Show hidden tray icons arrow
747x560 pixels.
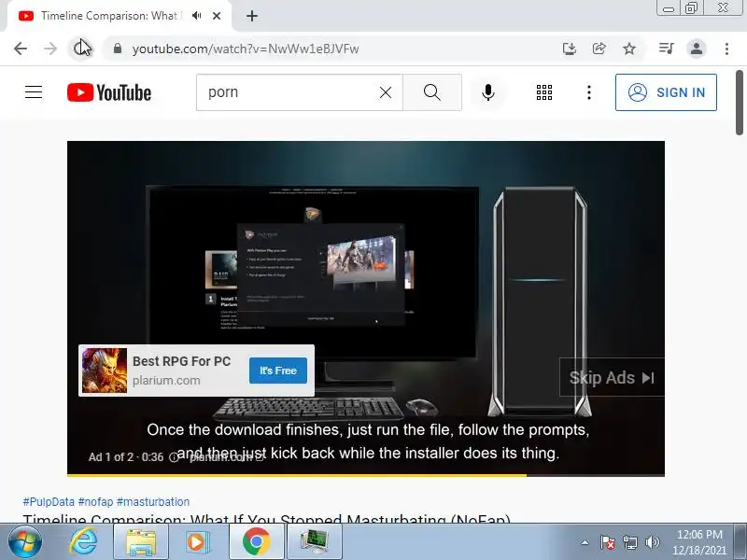point(585,542)
